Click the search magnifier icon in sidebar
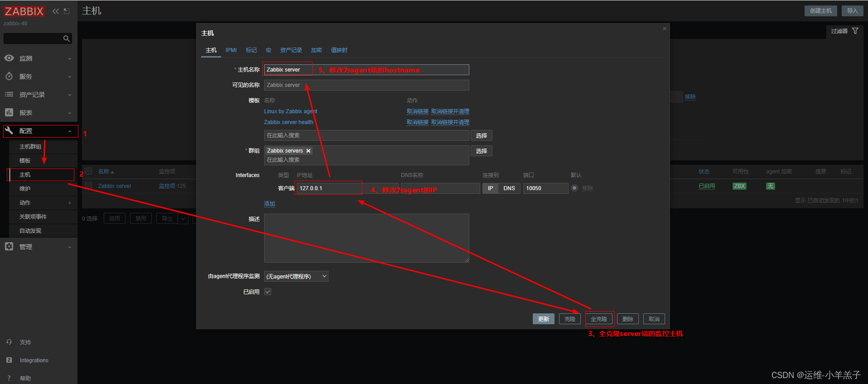868x384 pixels. click(x=67, y=38)
